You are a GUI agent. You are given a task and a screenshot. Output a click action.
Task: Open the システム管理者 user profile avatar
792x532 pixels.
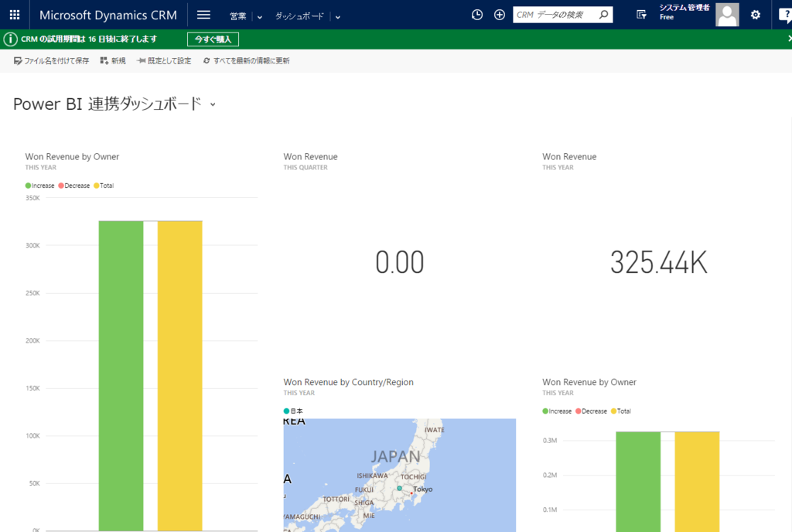point(727,15)
